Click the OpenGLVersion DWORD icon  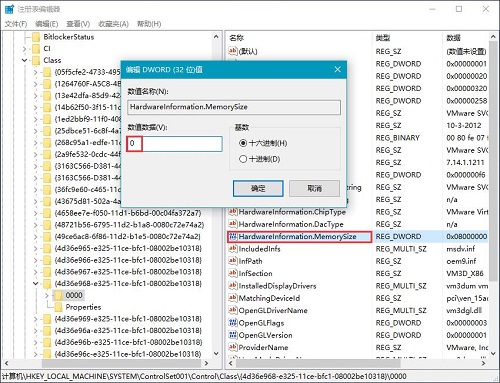[x=233, y=335]
